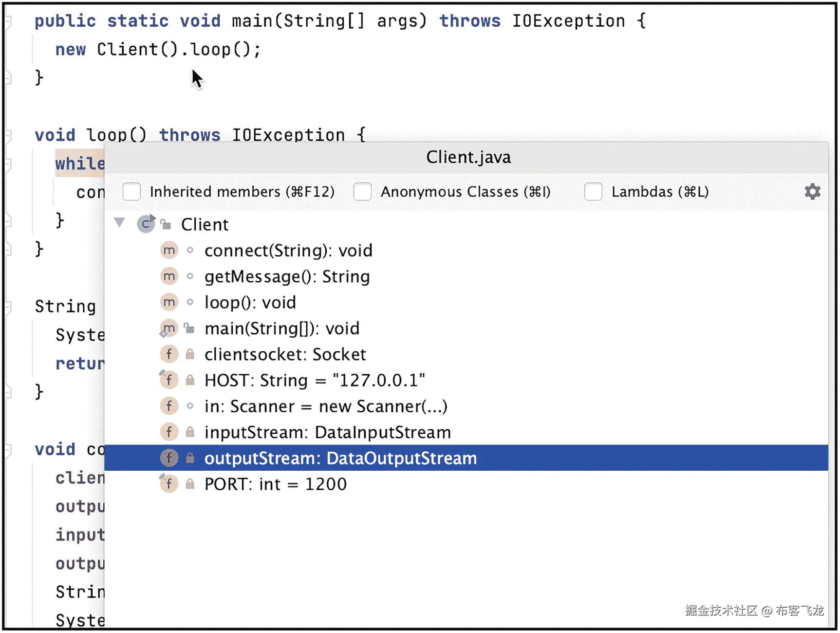Select the HOST: String = "127.0.0.1" field
This screenshot has height=633, width=840.
[466, 380]
